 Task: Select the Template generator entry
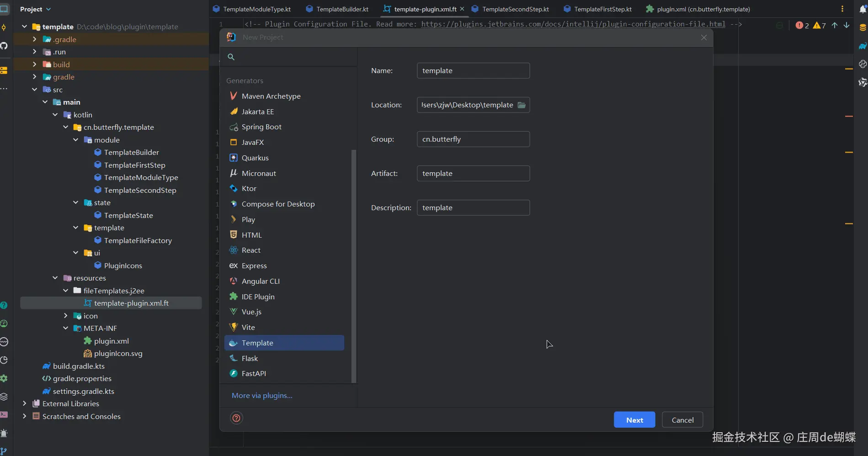284,343
